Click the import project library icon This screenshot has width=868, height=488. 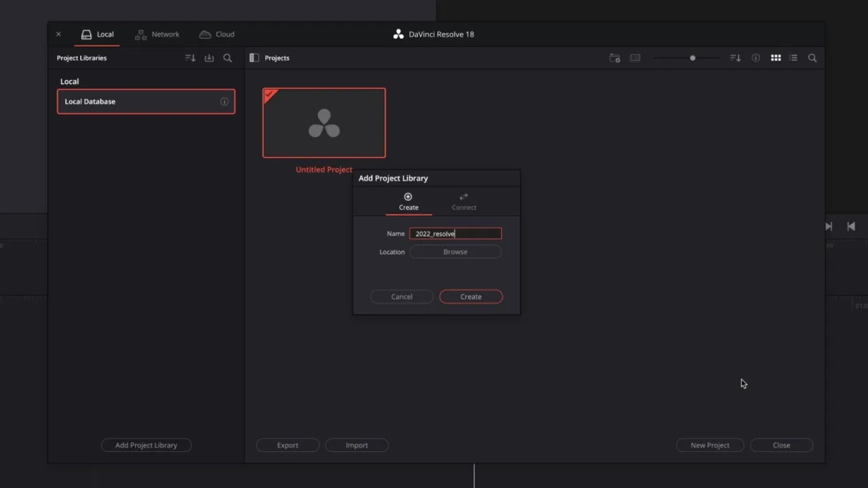coord(209,58)
